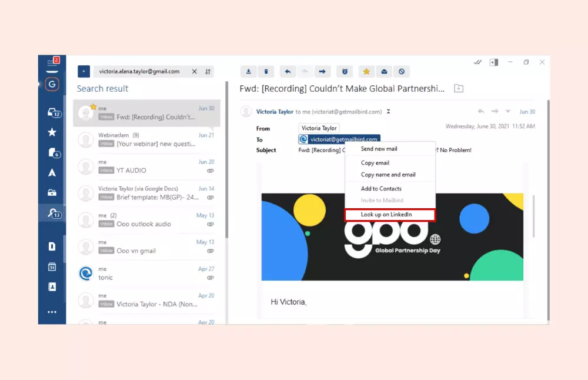Click the sender avatar next to Victoria Taylor

tap(246, 111)
